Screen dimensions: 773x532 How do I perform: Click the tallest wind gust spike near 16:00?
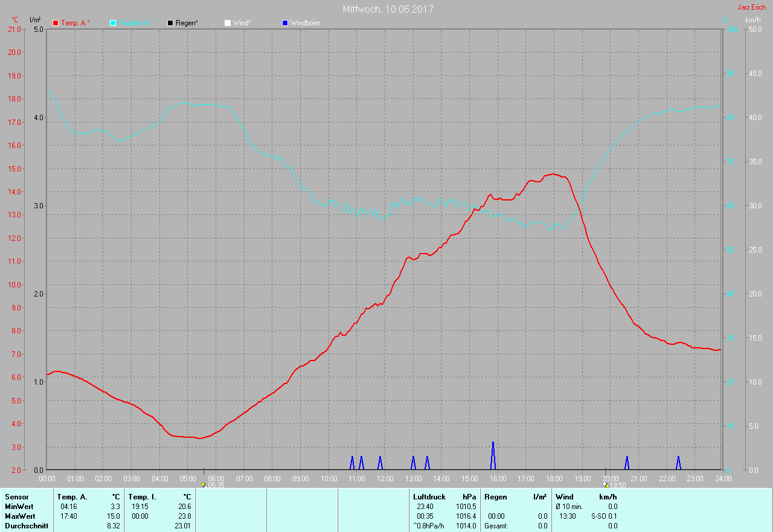point(493,455)
